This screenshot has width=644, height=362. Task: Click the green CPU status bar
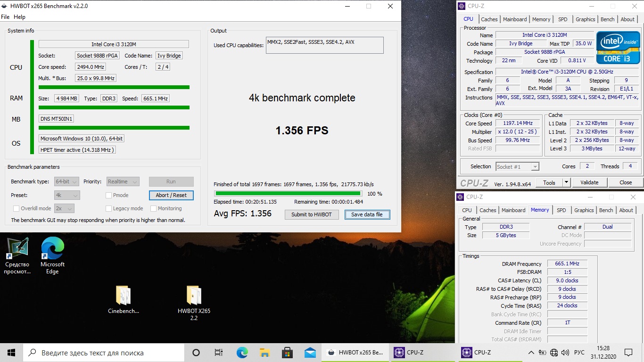114,87
